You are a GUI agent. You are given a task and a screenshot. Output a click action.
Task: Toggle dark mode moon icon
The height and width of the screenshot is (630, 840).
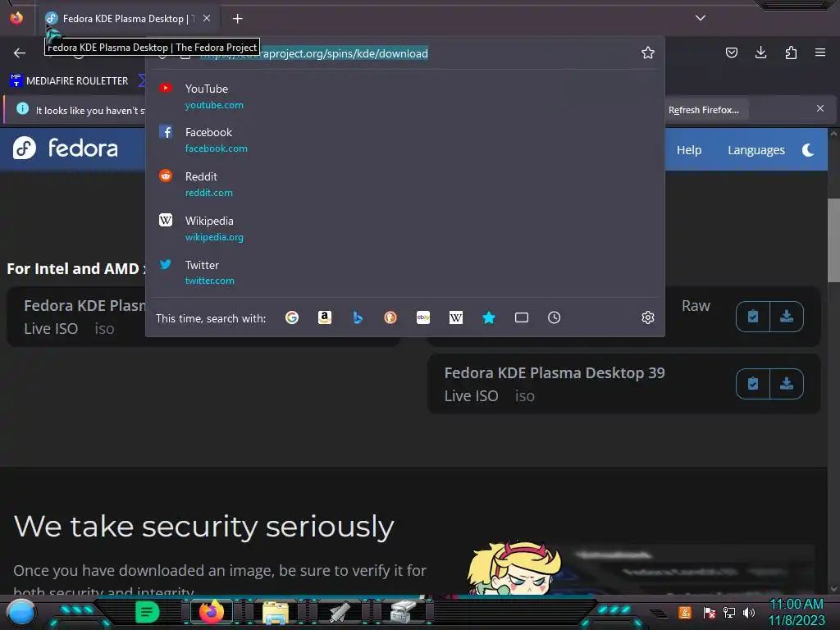pos(808,150)
